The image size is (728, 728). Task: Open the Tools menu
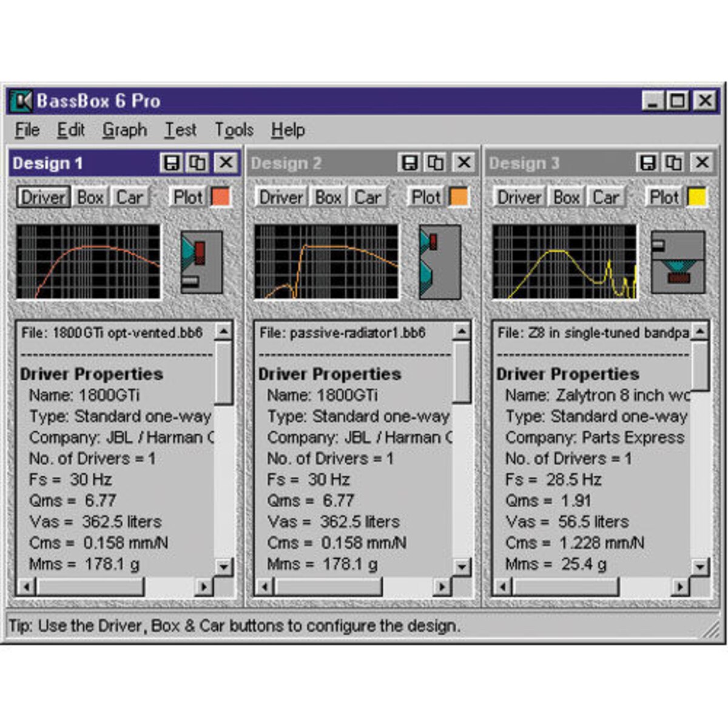(234, 130)
